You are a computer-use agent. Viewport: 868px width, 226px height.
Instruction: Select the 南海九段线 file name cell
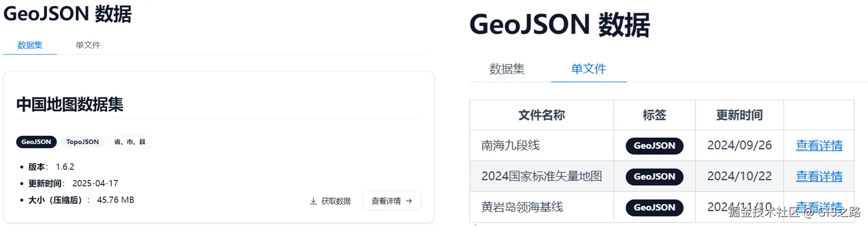(x=510, y=145)
